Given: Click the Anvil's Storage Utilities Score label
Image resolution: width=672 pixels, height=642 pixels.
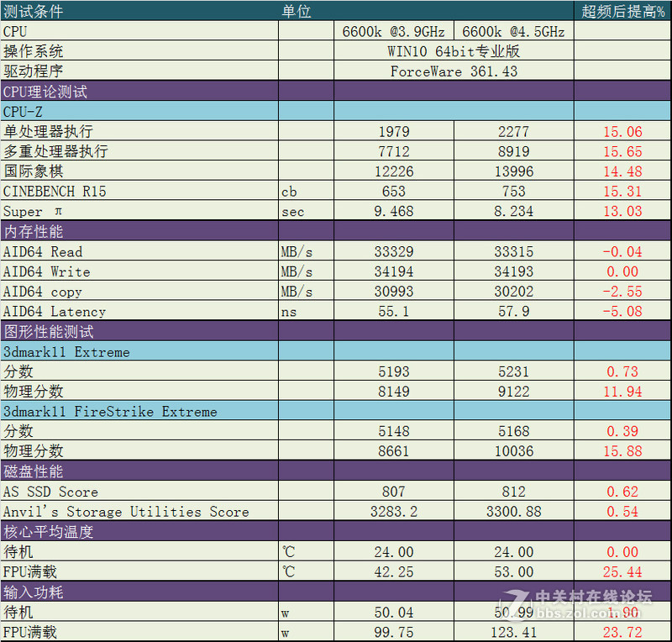Looking at the screenshot, I should point(126,512).
